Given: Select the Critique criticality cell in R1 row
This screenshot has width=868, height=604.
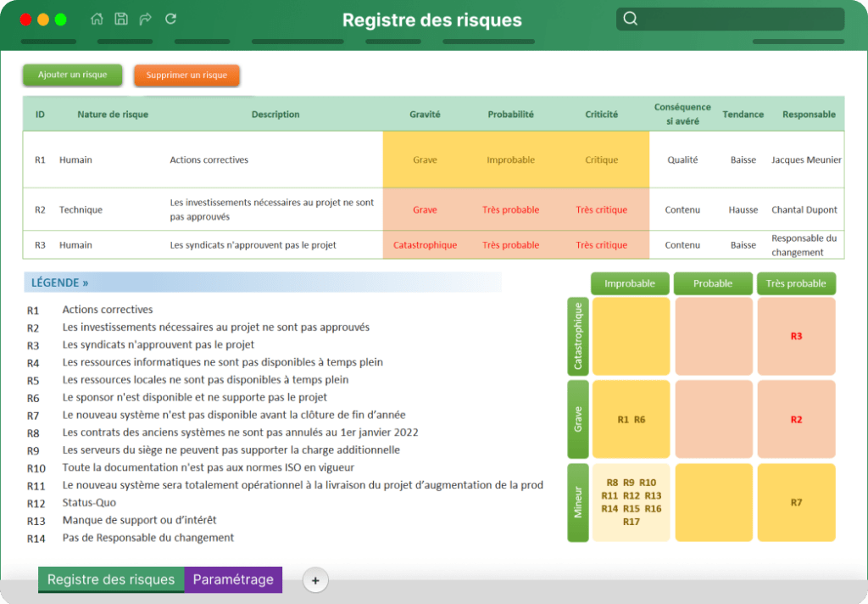Looking at the screenshot, I should point(601,159).
